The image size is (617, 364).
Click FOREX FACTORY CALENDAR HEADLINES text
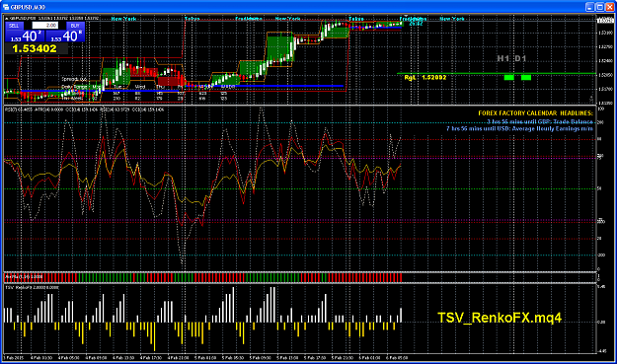[x=535, y=113]
